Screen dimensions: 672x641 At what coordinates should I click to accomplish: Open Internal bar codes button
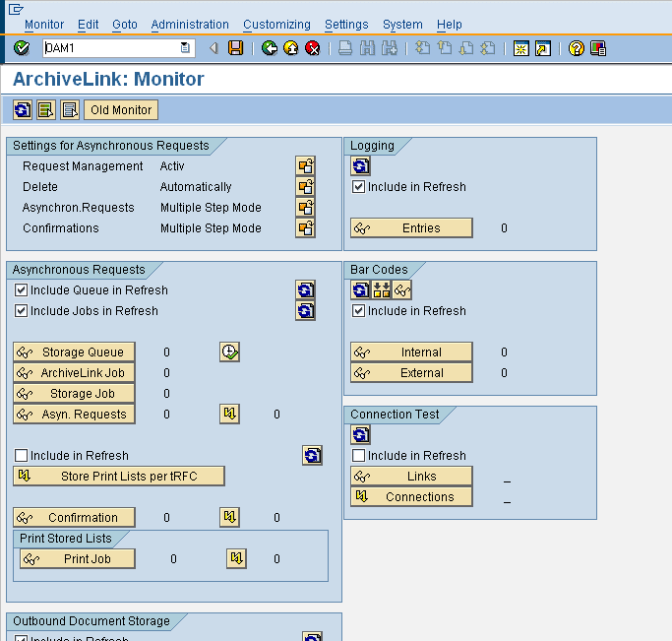coord(411,353)
